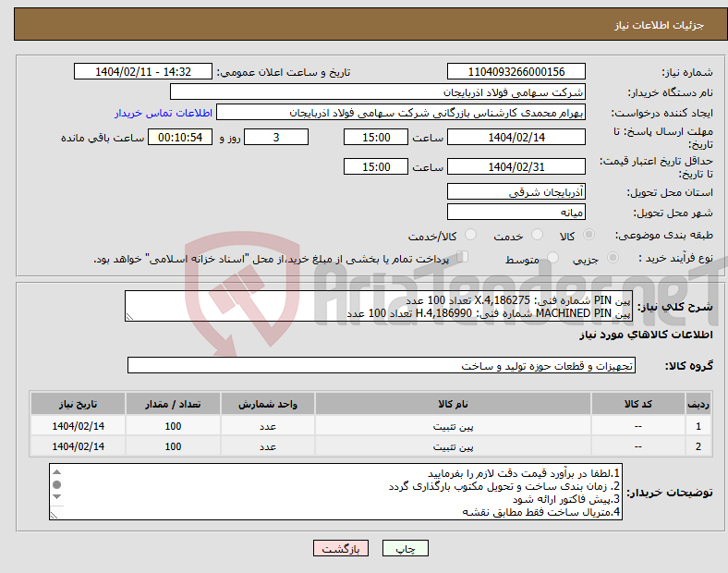Select the کالا radio button
Viewport: 728px width, 573px height.
pyautogui.click(x=588, y=235)
